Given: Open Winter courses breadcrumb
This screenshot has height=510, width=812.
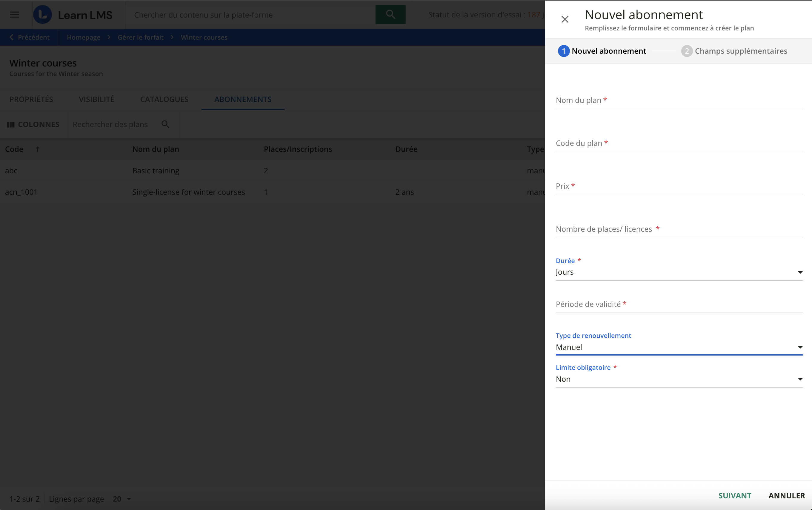Looking at the screenshot, I should [x=204, y=37].
